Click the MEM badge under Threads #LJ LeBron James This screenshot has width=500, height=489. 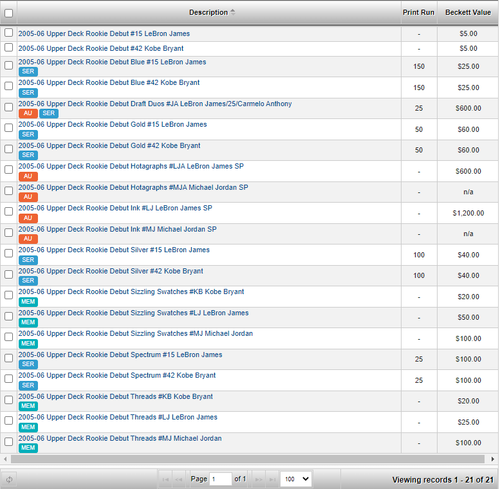point(28,427)
